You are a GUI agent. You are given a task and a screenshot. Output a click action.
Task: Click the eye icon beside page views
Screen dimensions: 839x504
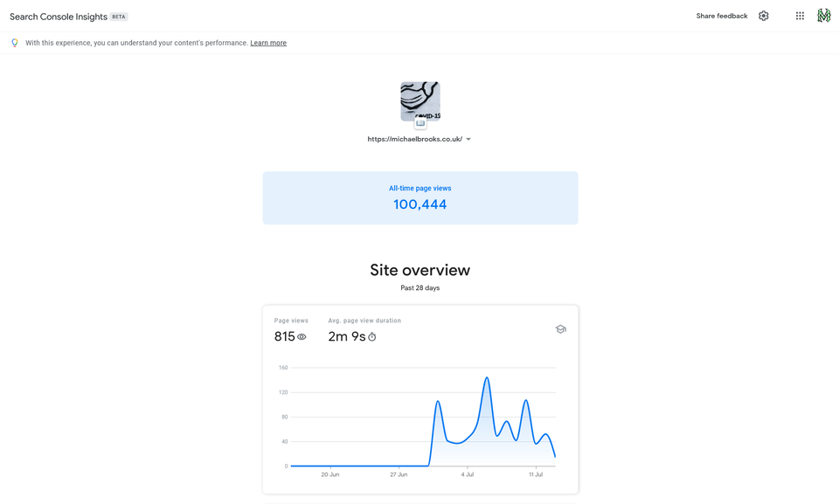pyautogui.click(x=302, y=335)
